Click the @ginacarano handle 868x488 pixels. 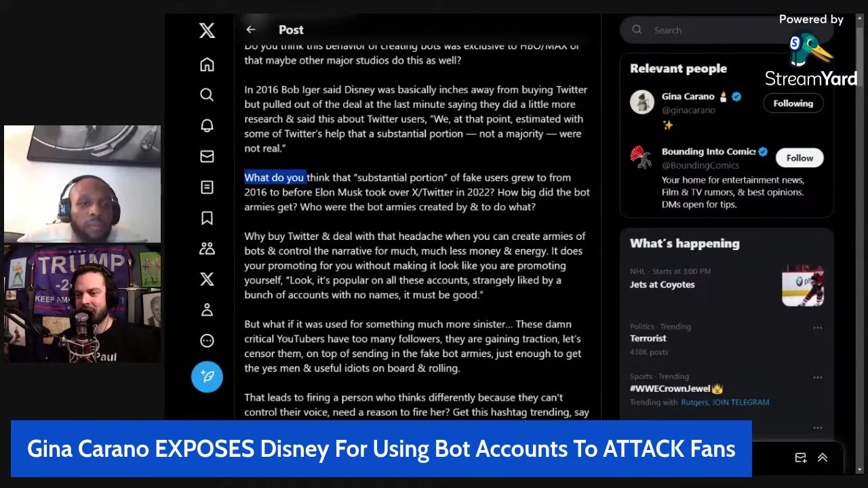tap(688, 110)
